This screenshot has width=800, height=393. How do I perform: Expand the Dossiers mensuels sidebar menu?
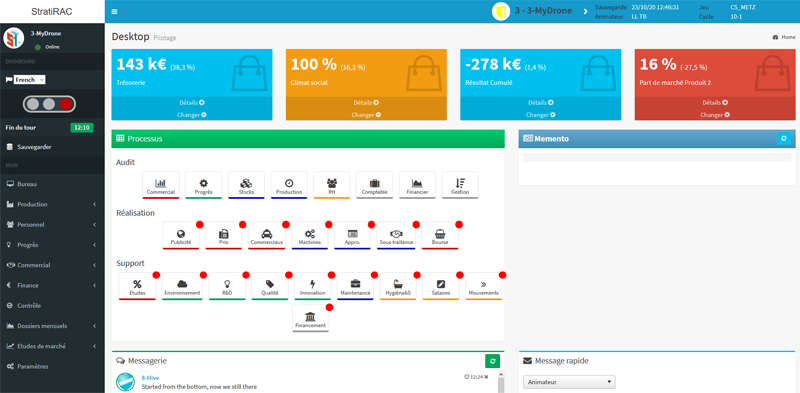[x=52, y=326]
